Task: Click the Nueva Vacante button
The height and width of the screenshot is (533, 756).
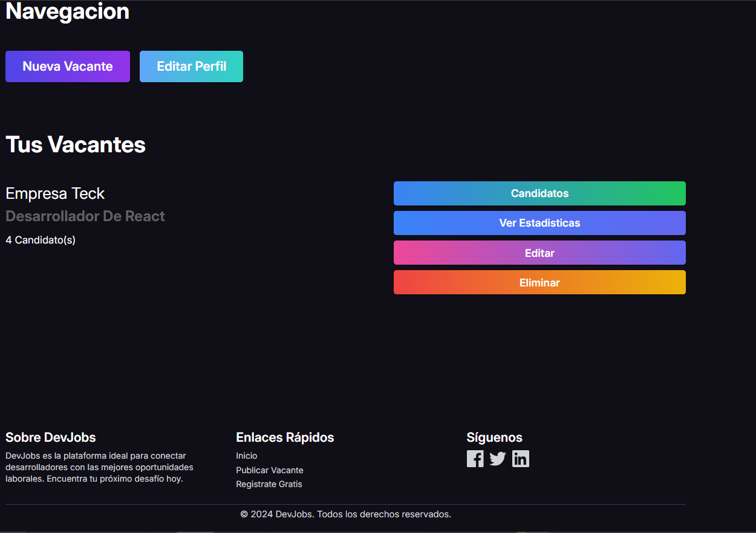Action: [x=68, y=66]
